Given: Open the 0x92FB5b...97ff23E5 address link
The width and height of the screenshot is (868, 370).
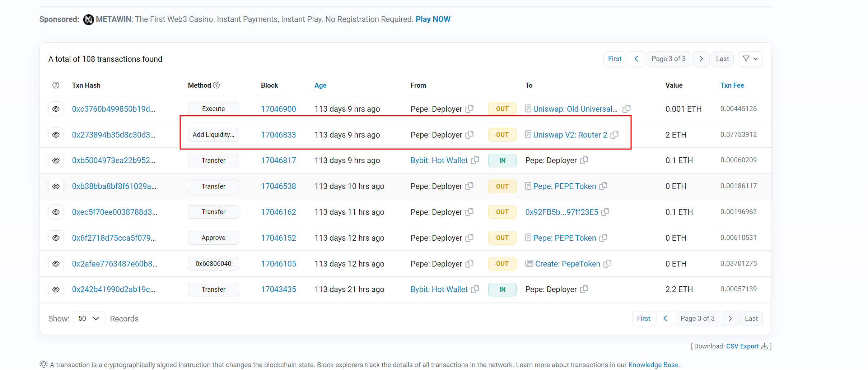Looking at the screenshot, I should tap(562, 212).
